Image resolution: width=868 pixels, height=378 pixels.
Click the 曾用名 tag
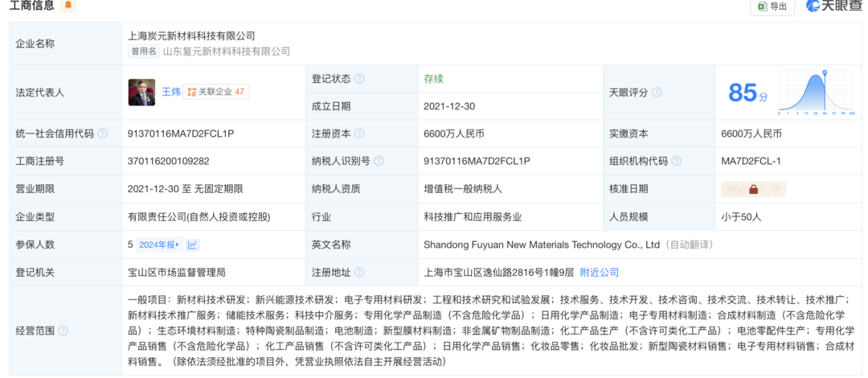[x=143, y=51]
